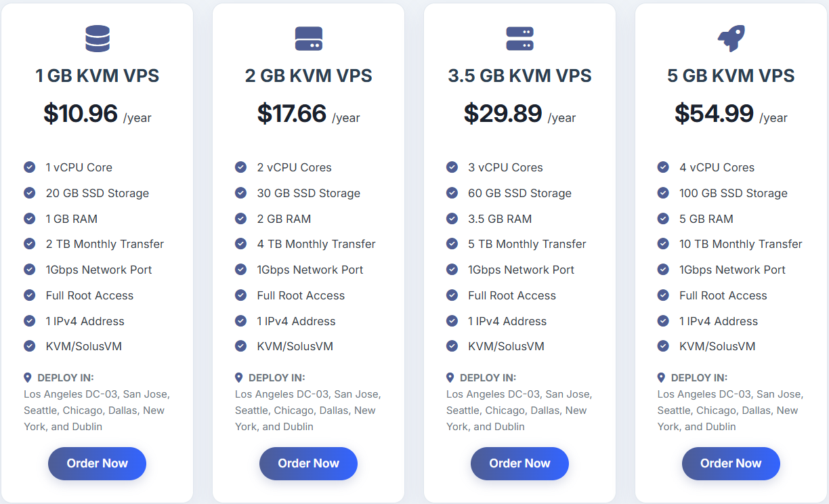Click checkmark beside 60 GB SSD Storage
Screen dimensions: 829x504
point(452,193)
